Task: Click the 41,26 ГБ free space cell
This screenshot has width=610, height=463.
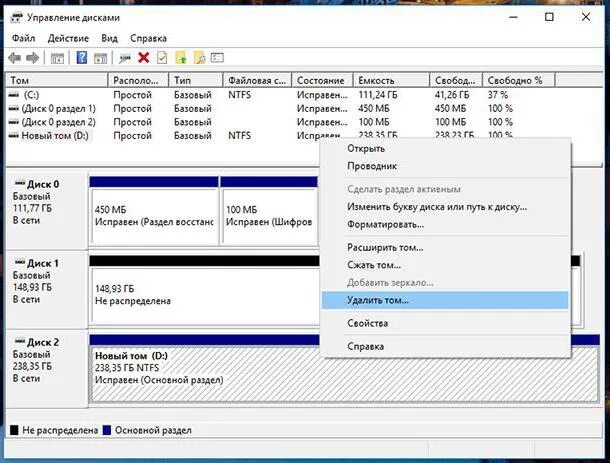Action: (452, 95)
